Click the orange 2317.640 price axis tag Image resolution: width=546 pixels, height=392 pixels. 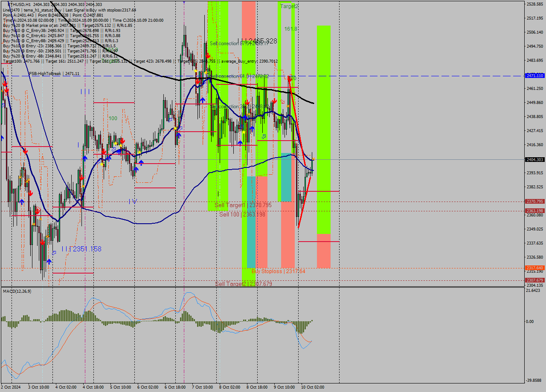tap(535, 268)
